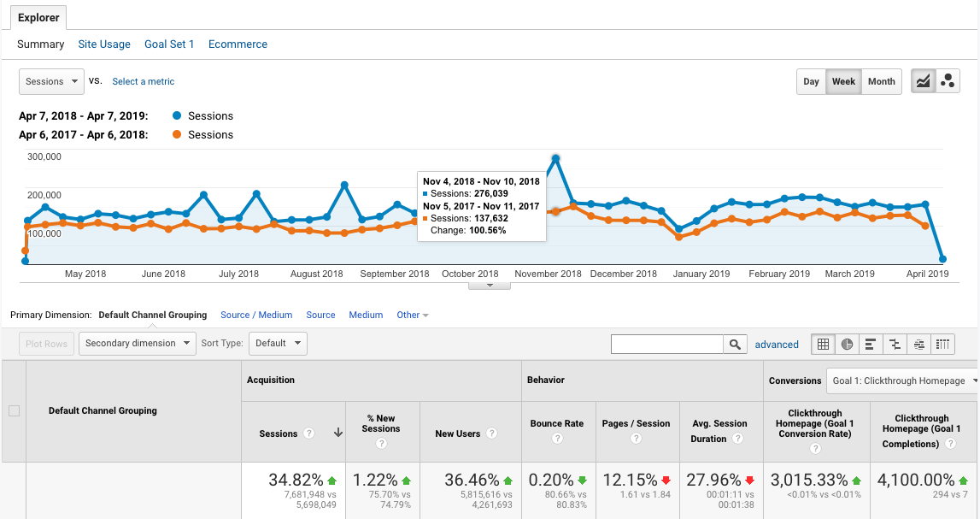Screen dimensions: 980x519
Task: Click the Sessions column header
Action: click(x=279, y=433)
